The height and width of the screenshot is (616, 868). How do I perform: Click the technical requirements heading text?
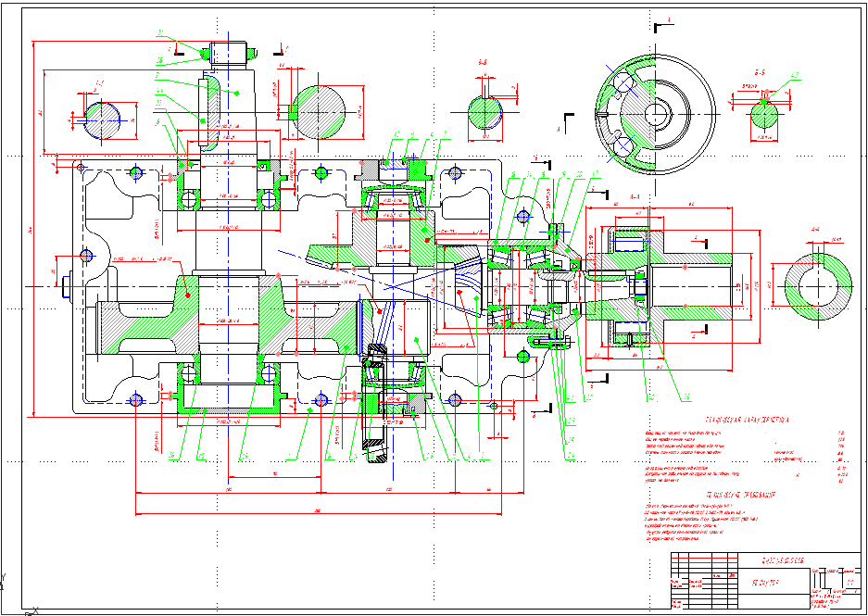click(738, 496)
